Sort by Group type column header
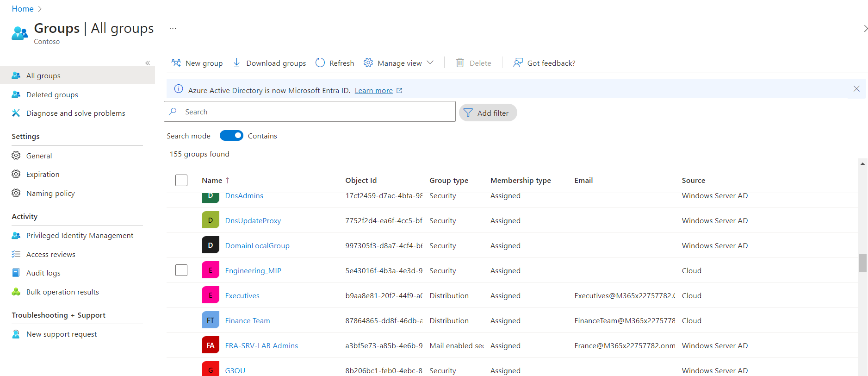 pos(449,181)
